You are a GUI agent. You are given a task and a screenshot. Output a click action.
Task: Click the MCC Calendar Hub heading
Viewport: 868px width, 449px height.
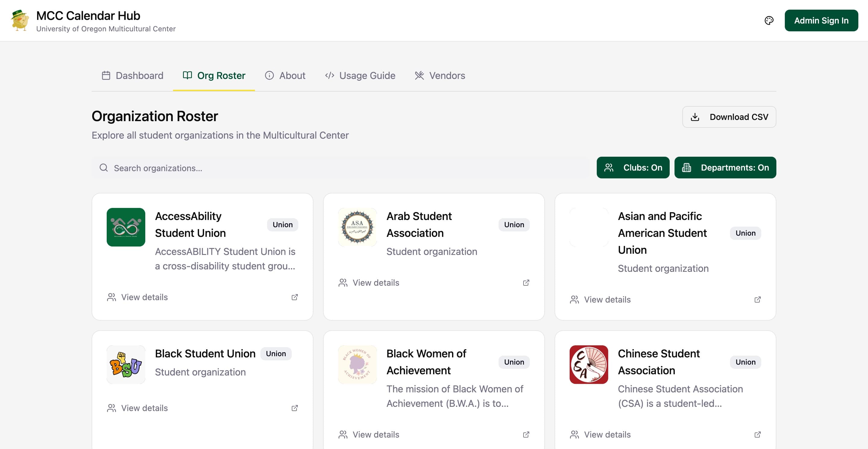tap(88, 15)
